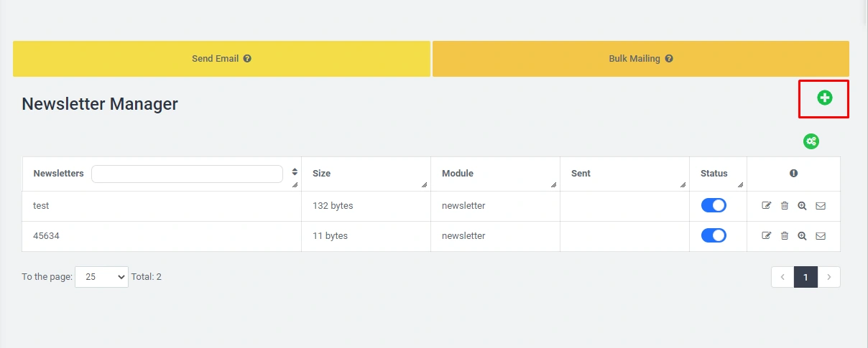
Task: Edit the test newsletter
Action: (767, 206)
